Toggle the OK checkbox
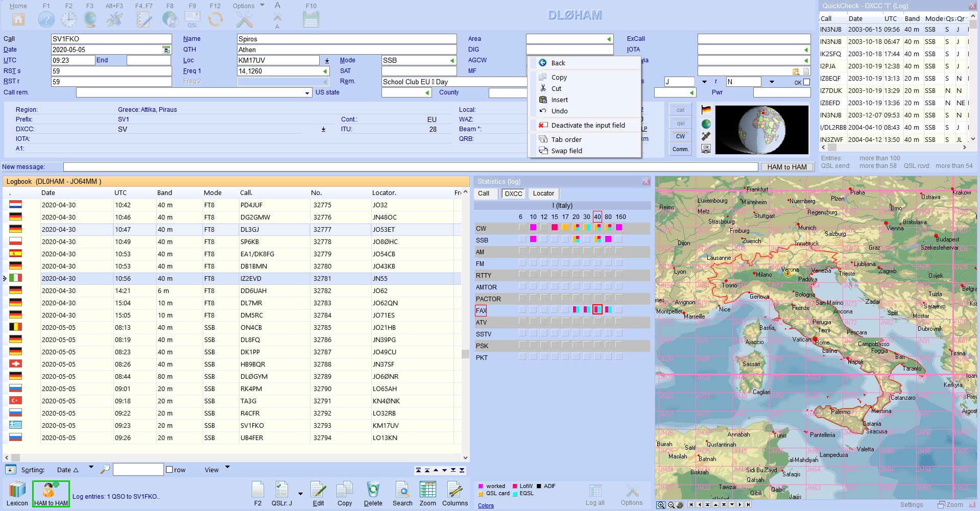This screenshot has height=511, width=980. coord(806,82)
